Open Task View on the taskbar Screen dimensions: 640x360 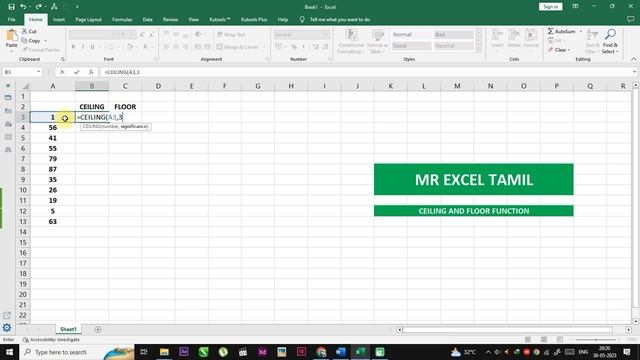click(144, 352)
